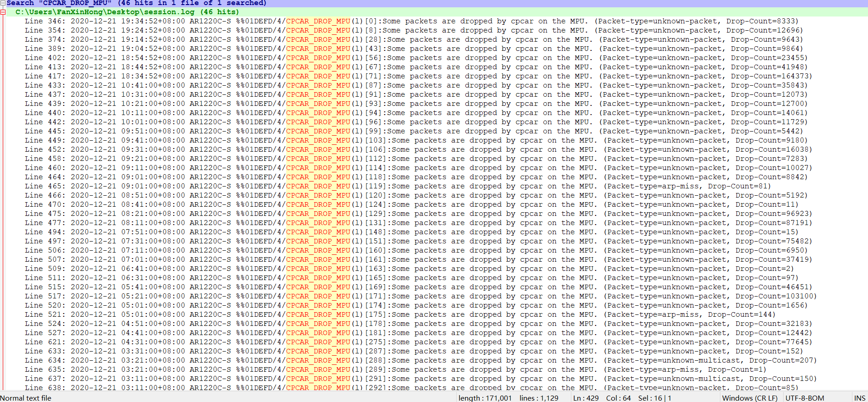The height and width of the screenshot is (402, 868).
Task: Collapse the session.log file results node
Action: tap(3, 12)
